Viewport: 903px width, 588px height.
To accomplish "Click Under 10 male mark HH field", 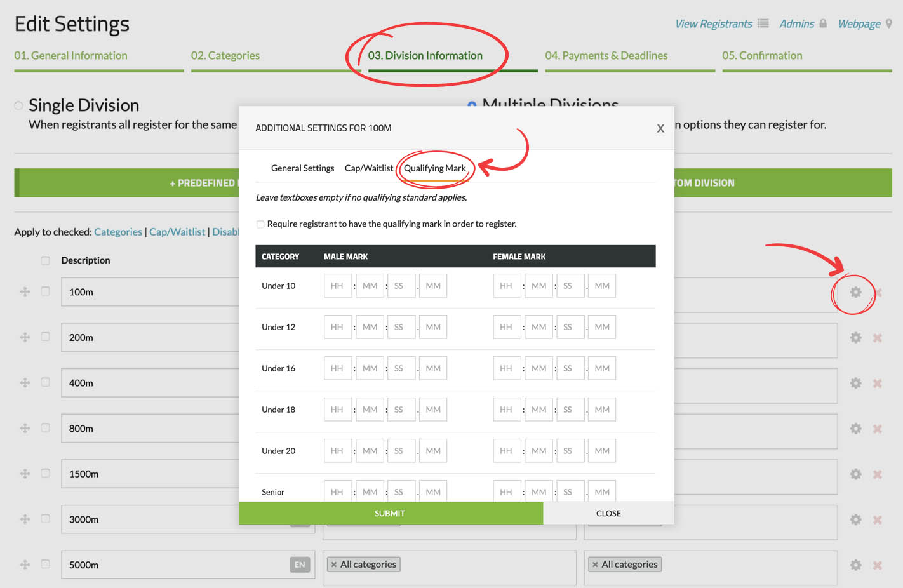I will tap(337, 286).
